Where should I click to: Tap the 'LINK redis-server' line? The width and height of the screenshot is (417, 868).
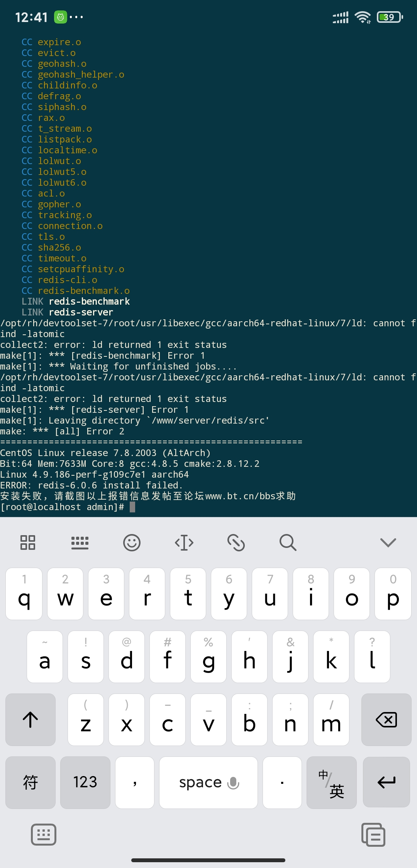click(x=68, y=312)
